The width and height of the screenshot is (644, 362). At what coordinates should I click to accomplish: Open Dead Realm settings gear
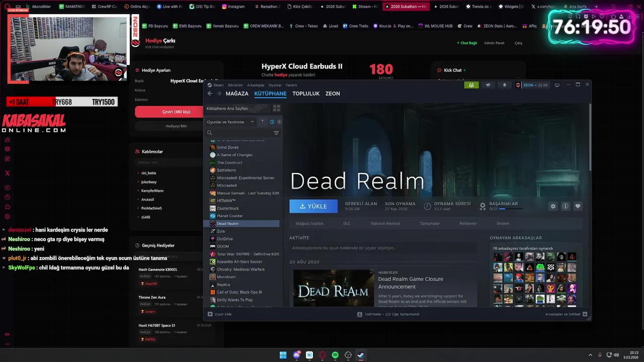pos(553,206)
